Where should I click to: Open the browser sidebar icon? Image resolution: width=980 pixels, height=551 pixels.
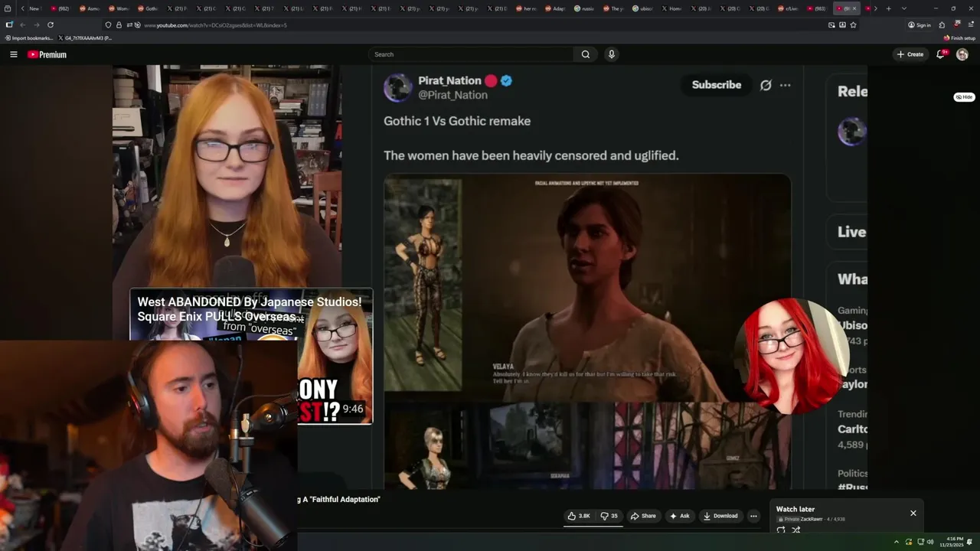tap(8, 24)
